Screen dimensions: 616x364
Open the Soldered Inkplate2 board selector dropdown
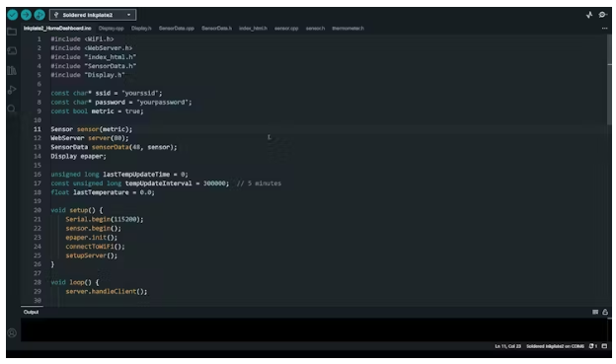pyautogui.click(x=93, y=15)
